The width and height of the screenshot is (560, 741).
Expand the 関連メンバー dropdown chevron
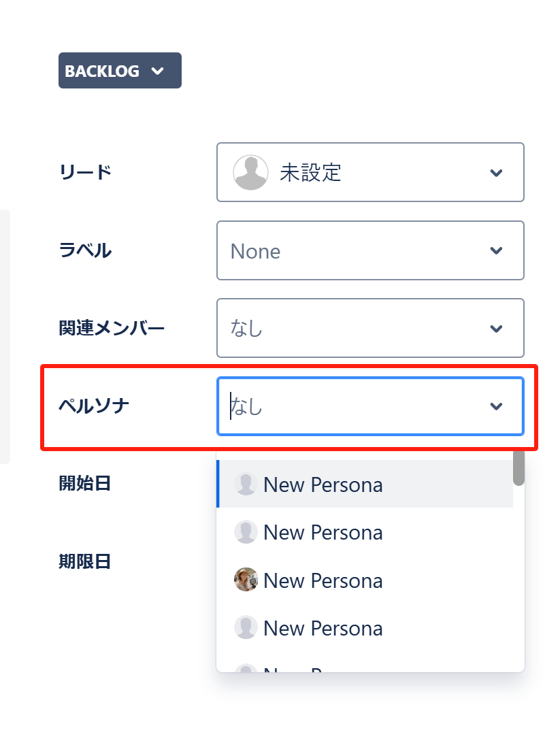496,329
